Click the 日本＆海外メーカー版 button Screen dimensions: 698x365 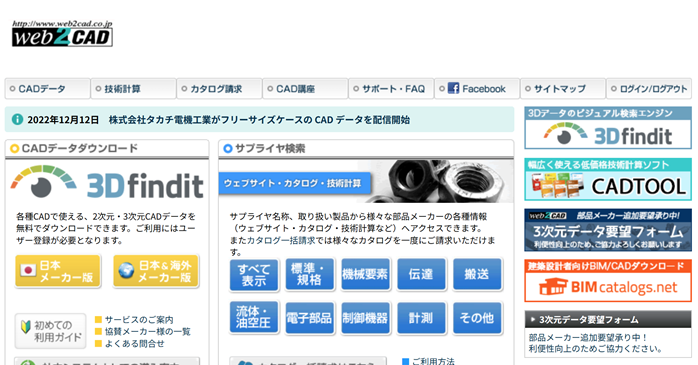pos(156,271)
